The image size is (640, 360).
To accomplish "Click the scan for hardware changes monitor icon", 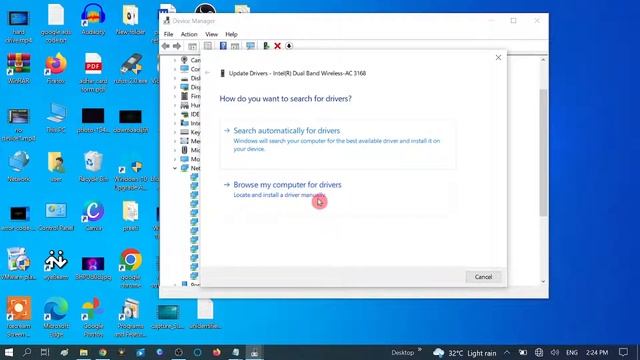I will [x=250, y=46].
